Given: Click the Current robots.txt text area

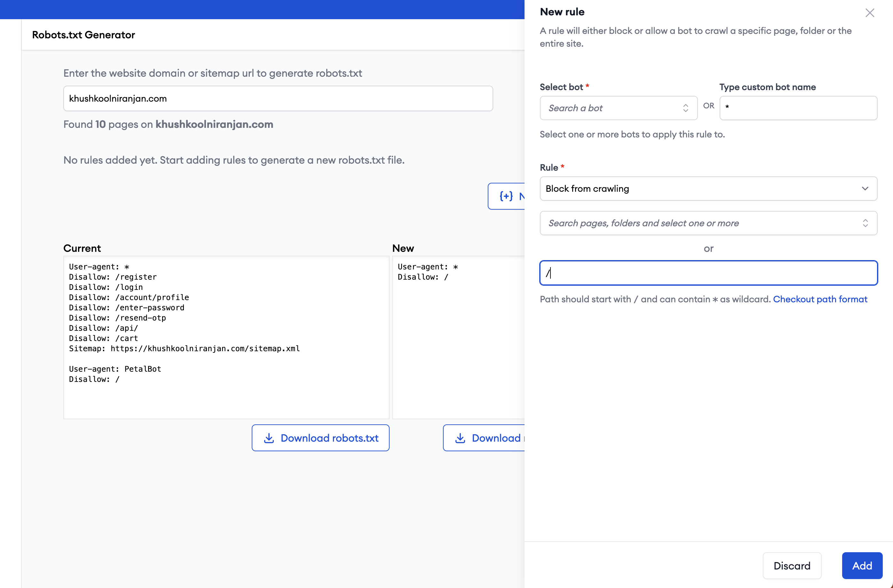Looking at the screenshot, I should [226, 337].
